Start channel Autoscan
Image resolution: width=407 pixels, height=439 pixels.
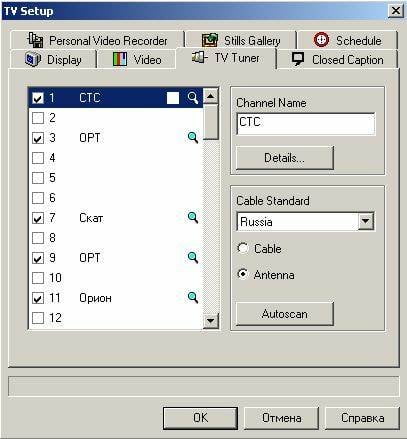[x=285, y=314]
